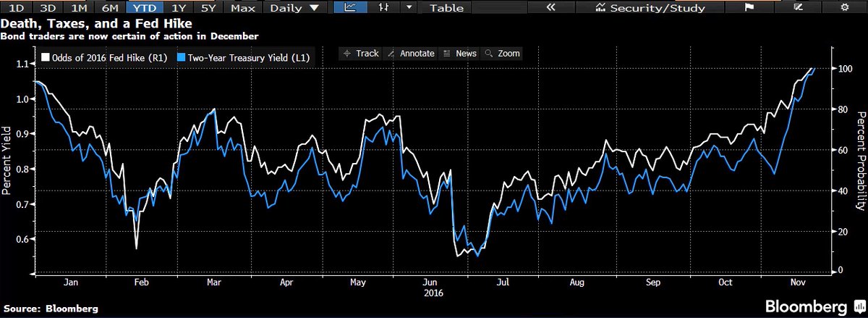The image size is (868, 318).
Task: Select the YTD range tab
Action: (143, 9)
